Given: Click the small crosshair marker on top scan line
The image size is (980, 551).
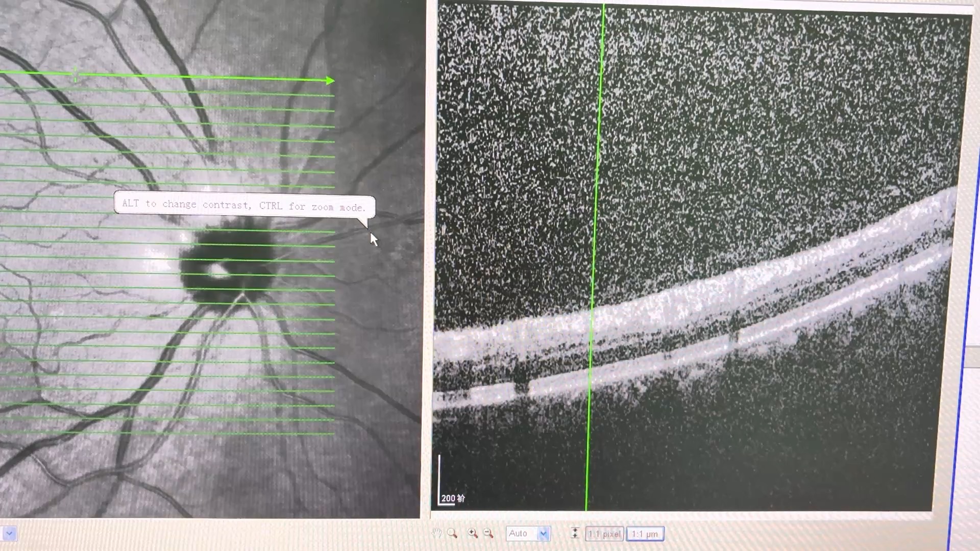Looking at the screenshot, I should 76,75.
